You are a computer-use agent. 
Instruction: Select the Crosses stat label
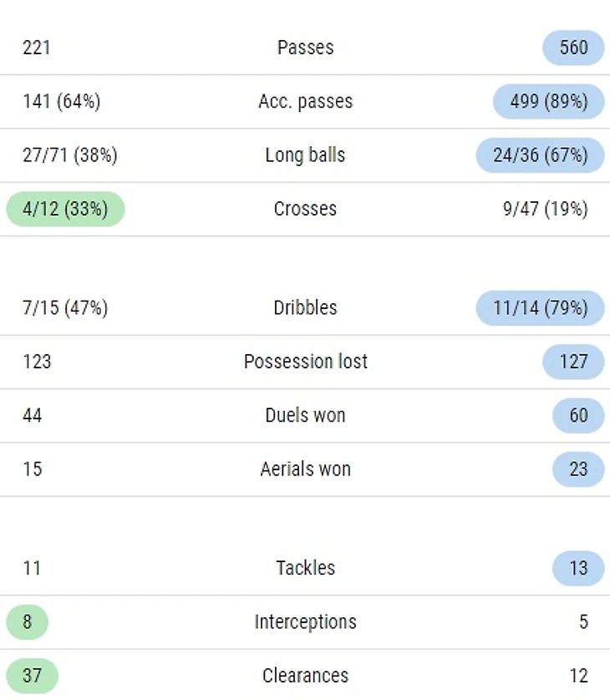(305, 209)
